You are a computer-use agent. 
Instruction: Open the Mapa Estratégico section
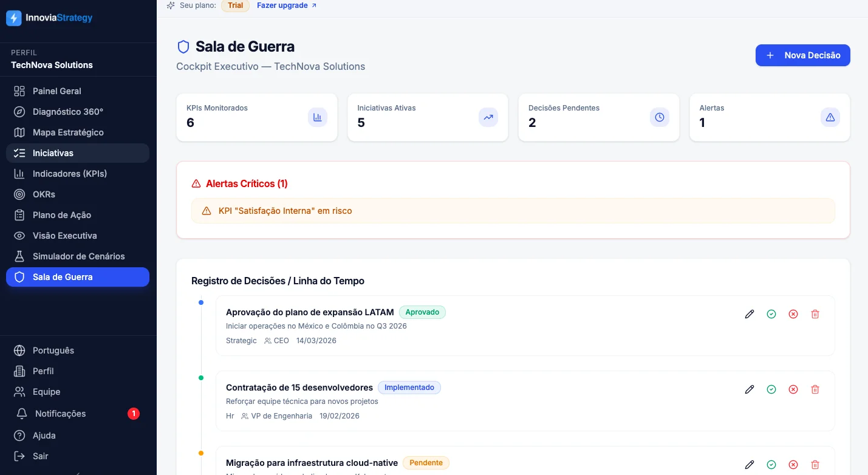click(78, 132)
